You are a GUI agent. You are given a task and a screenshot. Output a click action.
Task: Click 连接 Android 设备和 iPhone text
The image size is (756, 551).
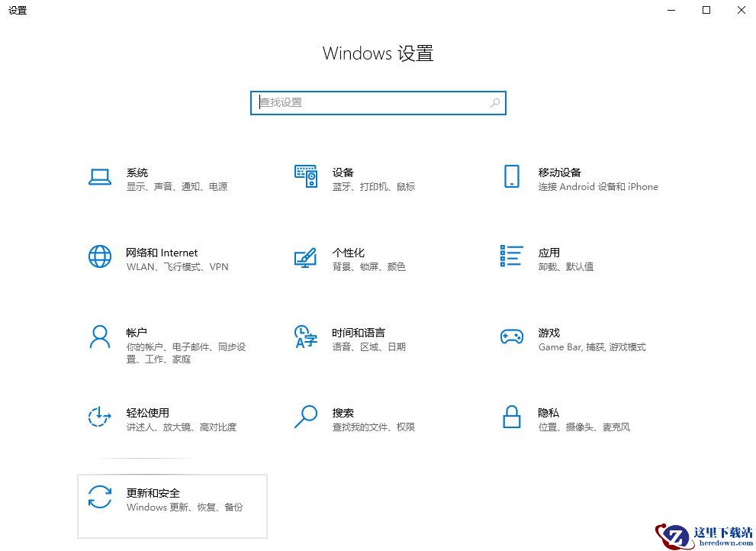coord(598,187)
